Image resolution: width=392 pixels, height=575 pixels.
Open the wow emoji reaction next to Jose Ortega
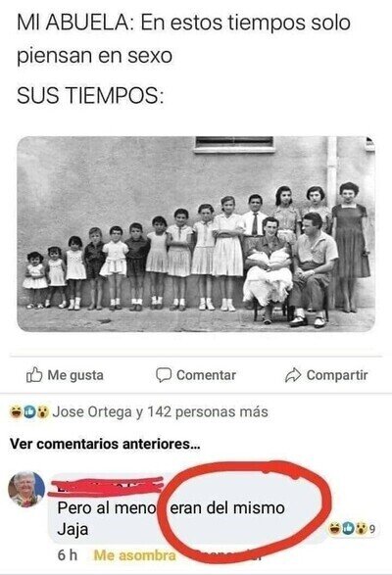coord(43,411)
